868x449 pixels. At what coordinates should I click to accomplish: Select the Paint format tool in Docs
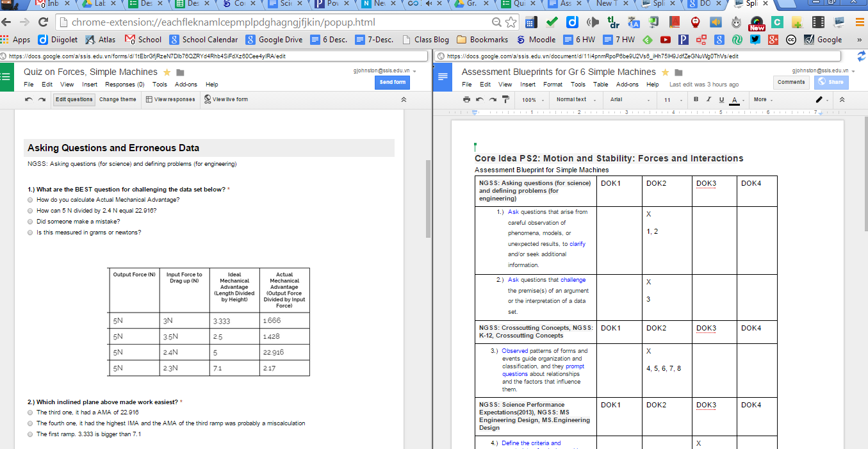(505, 99)
